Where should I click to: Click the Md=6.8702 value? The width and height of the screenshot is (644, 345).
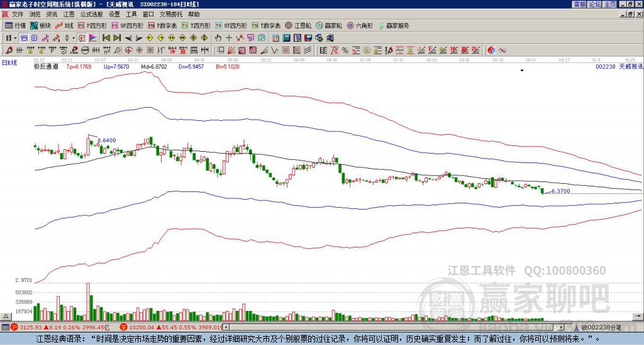pos(154,67)
